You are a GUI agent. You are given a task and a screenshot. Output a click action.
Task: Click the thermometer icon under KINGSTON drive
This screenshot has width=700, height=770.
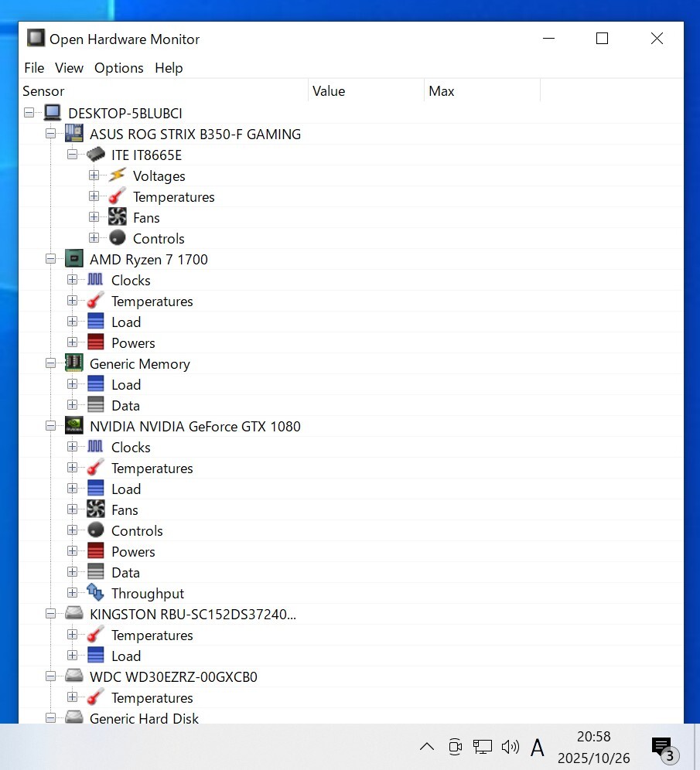pos(95,635)
